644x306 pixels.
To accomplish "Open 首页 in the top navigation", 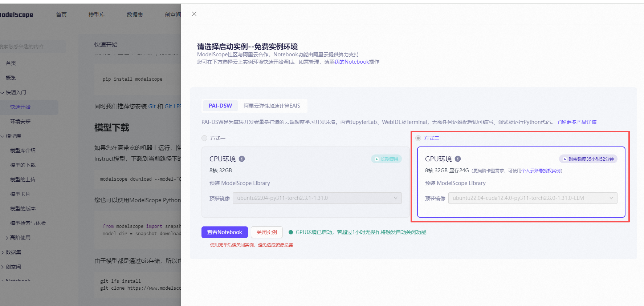I will point(61,15).
